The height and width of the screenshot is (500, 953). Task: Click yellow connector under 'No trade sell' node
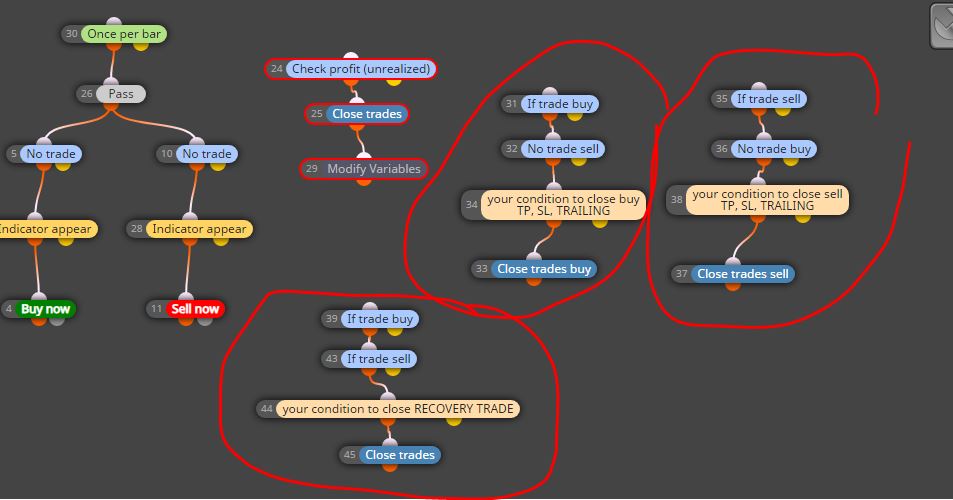tap(579, 160)
